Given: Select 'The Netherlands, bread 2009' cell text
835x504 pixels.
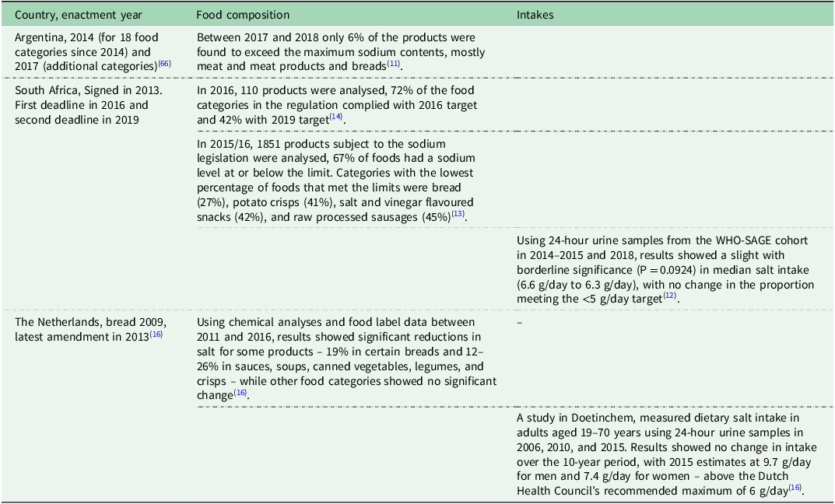Looking at the screenshot, I should [x=86, y=330].
